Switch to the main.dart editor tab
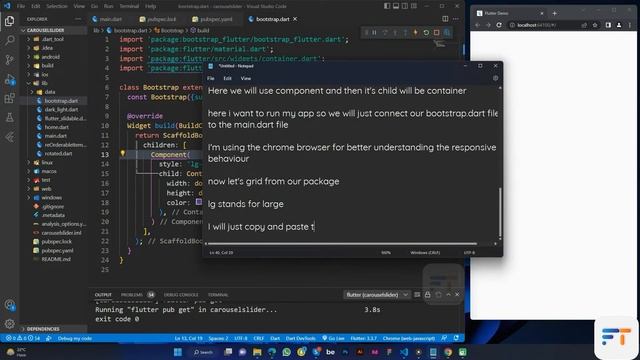 pos(107,19)
